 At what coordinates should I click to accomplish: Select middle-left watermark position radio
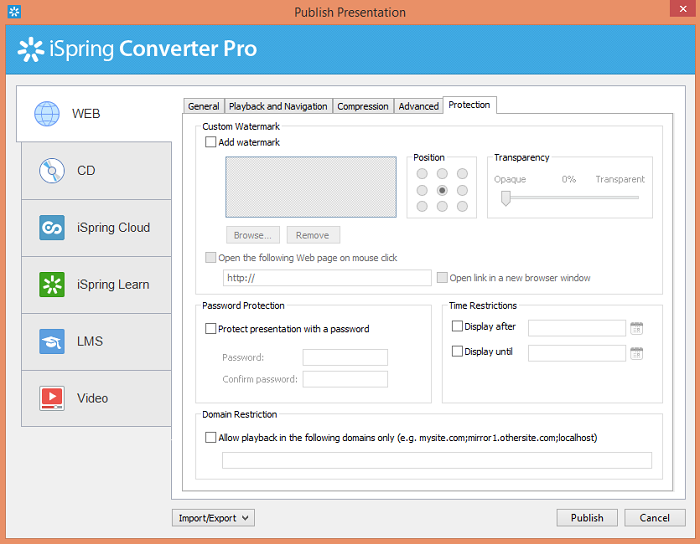(422, 191)
